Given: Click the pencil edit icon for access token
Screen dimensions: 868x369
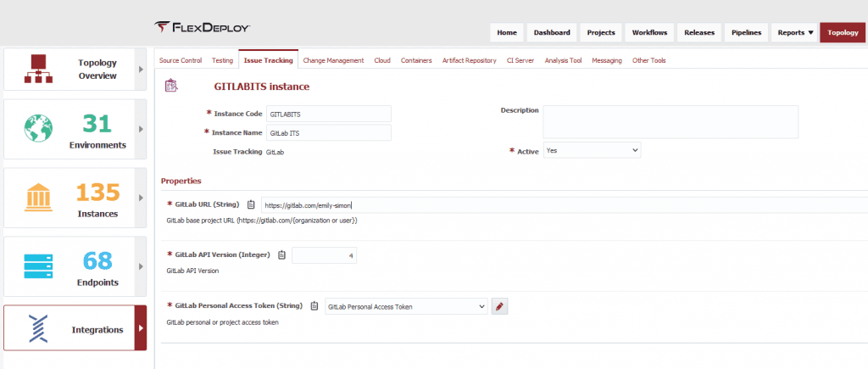Looking at the screenshot, I should coord(500,306).
